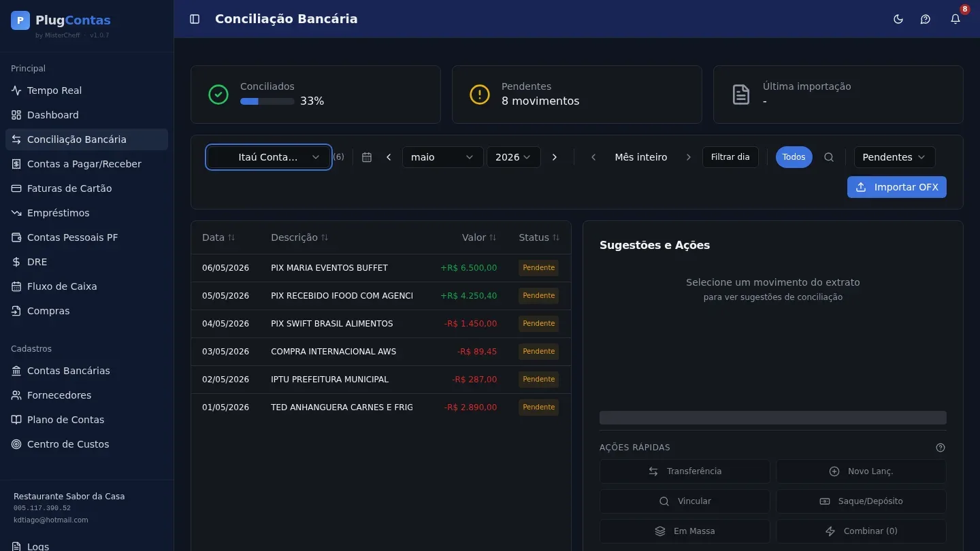Click the PlugContas logo icon

[x=20, y=20]
